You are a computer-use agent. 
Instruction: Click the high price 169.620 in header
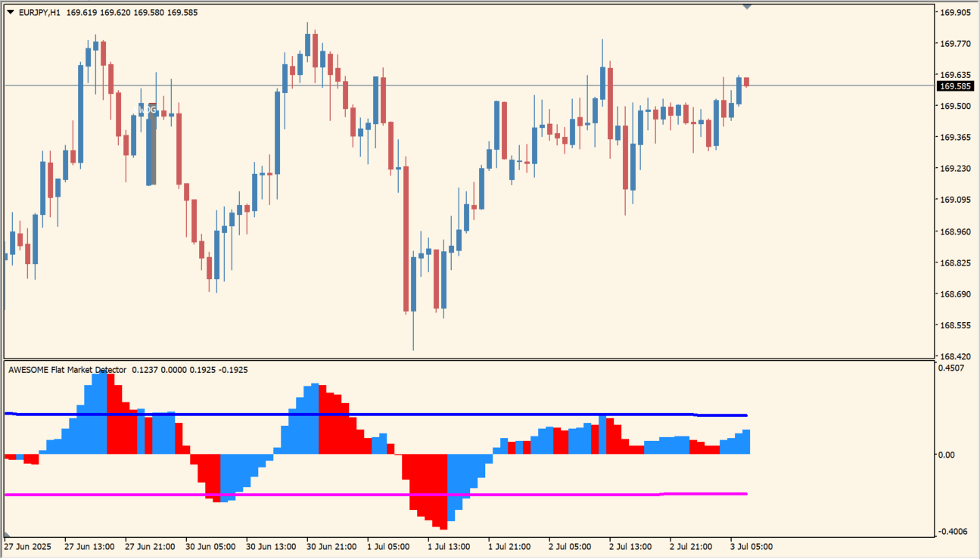click(x=115, y=12)
